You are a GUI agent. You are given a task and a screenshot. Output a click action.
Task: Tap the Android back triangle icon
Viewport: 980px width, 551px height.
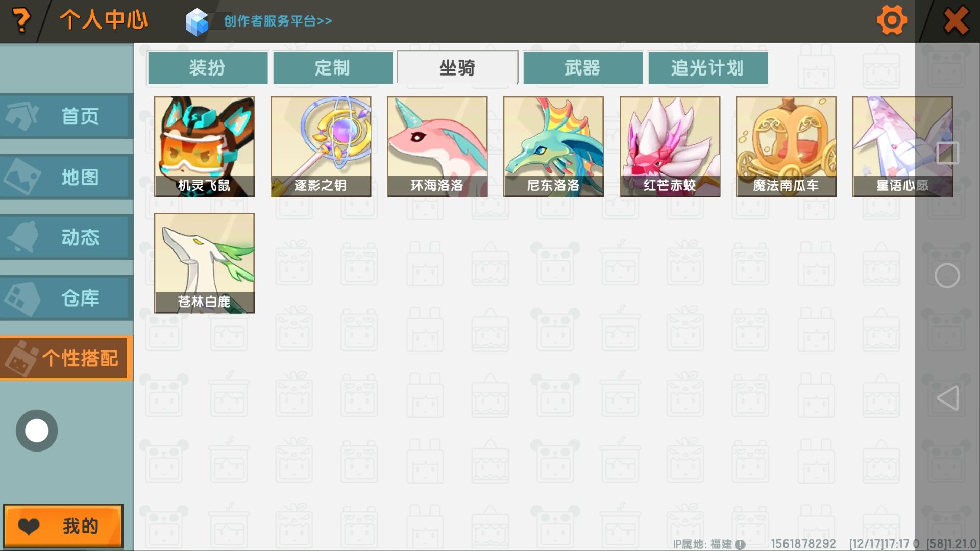(947, 398)
